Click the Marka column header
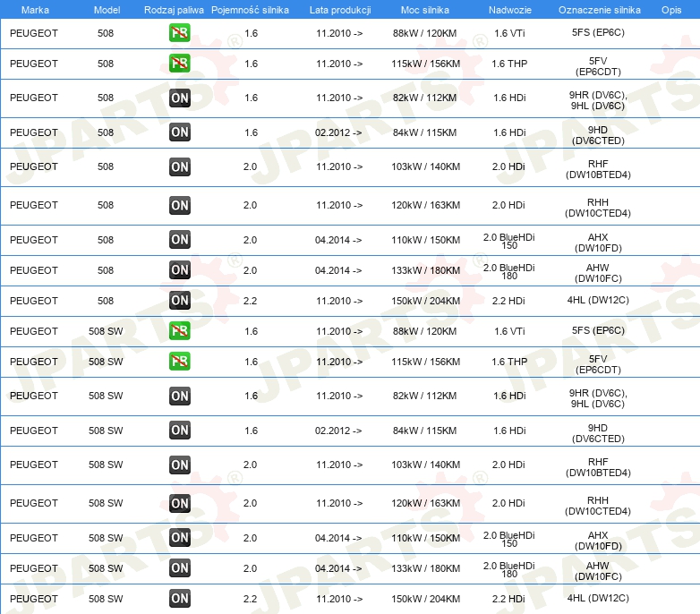 tap(35, 10)
